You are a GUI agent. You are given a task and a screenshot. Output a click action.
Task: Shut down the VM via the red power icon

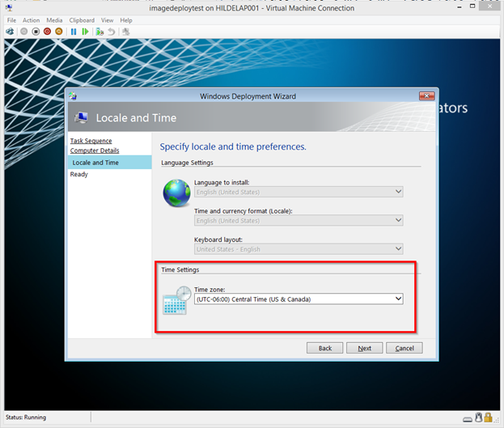47,32
